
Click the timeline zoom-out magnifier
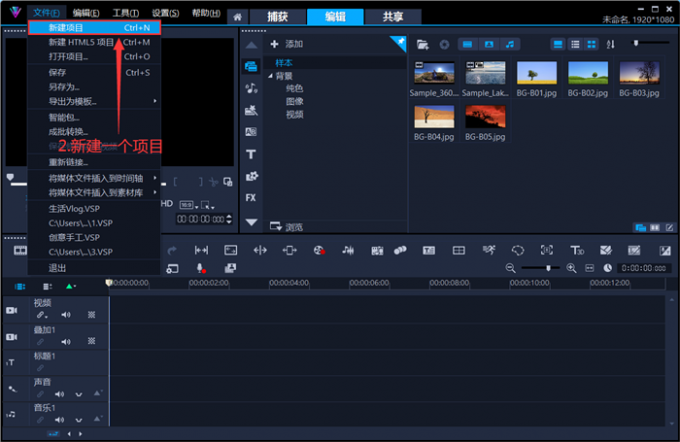[511, 268]
